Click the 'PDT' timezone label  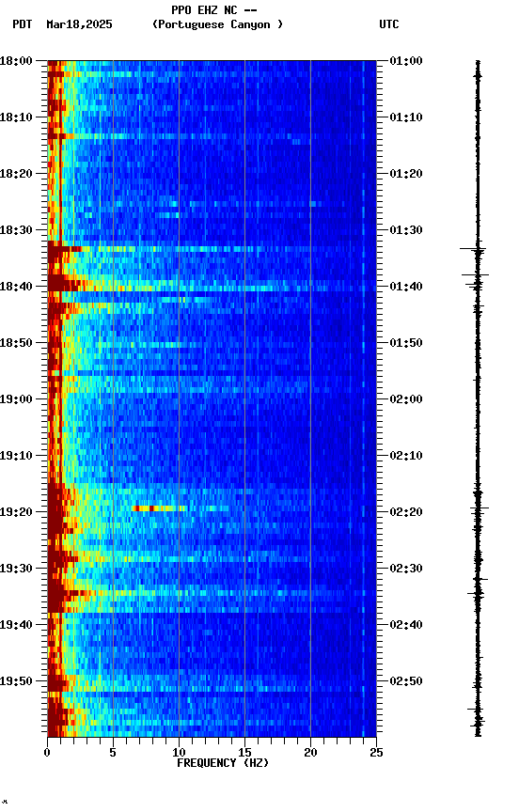coord(23,24)
